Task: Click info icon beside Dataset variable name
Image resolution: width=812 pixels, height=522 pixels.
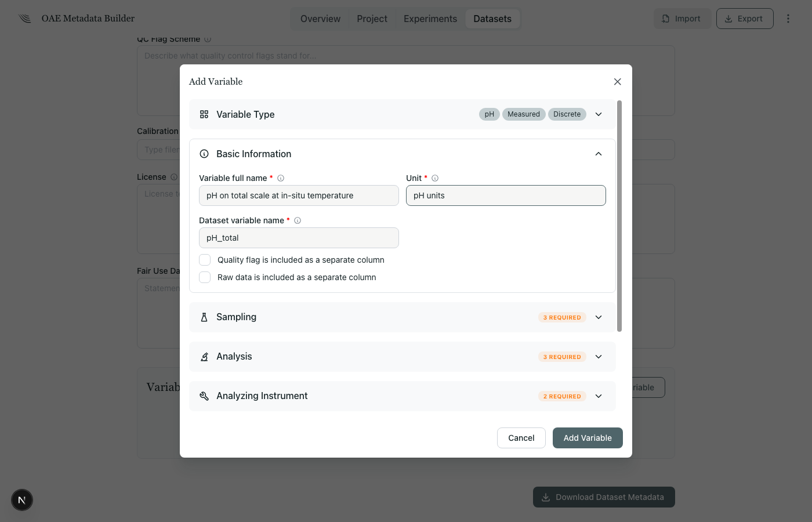Action: click(298, 220)
